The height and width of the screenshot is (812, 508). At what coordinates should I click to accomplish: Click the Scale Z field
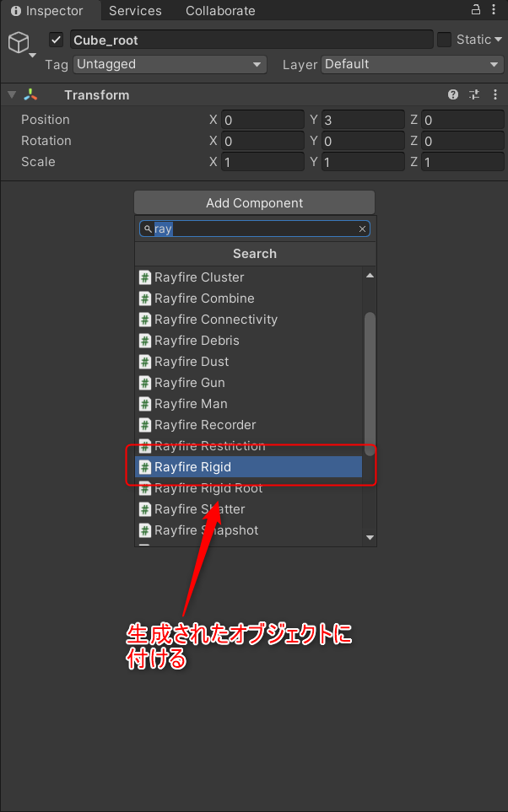click(x=462, y=162)
